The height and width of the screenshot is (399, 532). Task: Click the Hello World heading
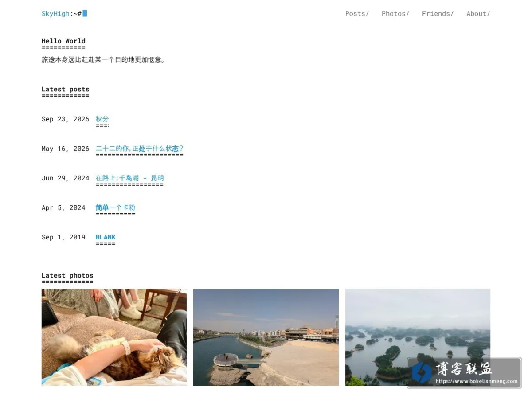63,41
